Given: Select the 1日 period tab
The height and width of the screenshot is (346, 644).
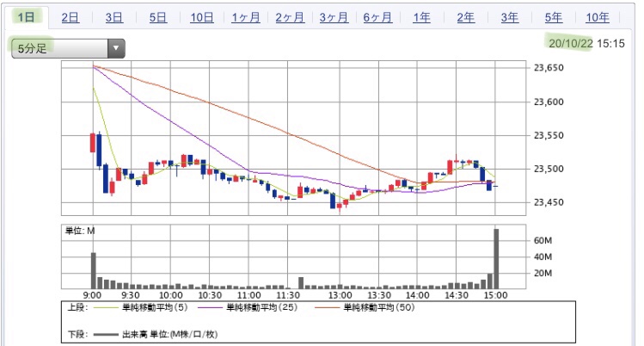Looking at the screenshot, I should [x=28, y=17].
